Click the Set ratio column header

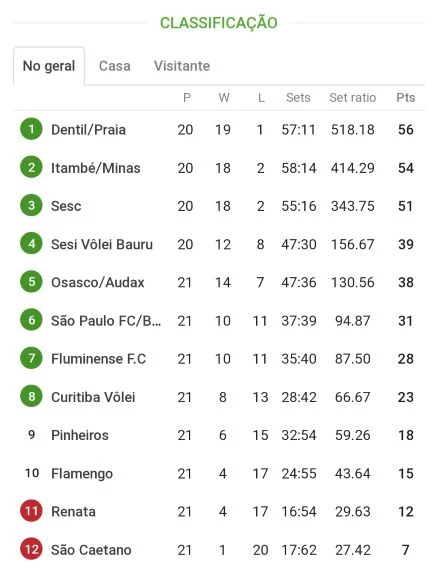click(x=353, y=98)
